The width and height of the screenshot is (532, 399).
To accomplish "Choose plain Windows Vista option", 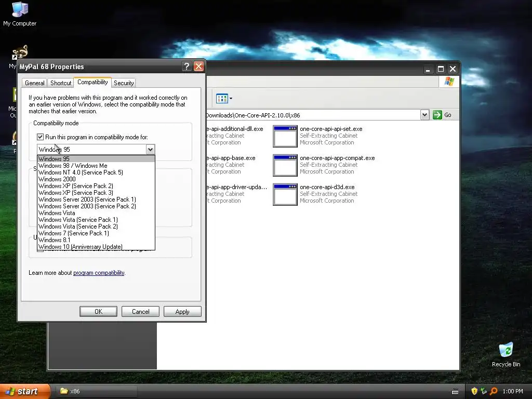I will coord(96,213).
